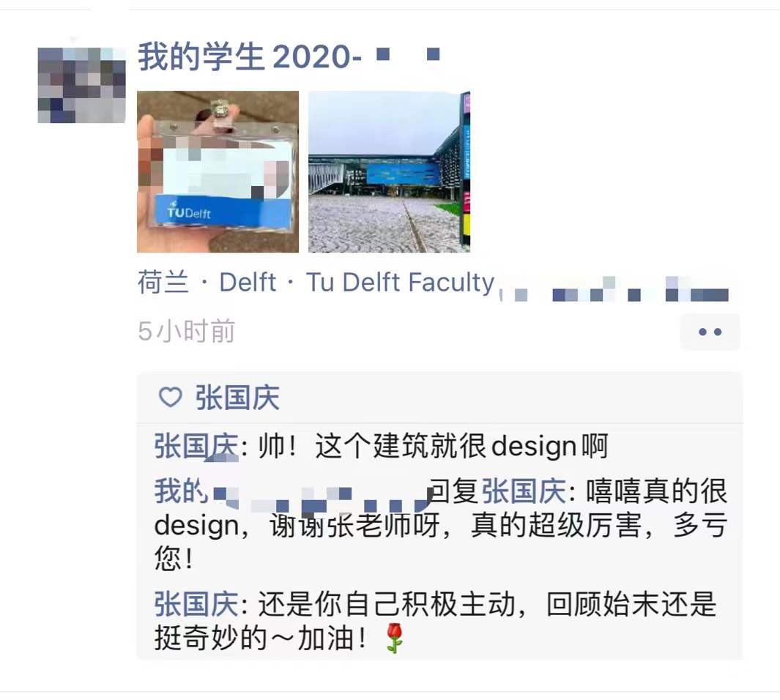Open the blurred replier name 我的…
Image resolution: width=780 pixels, height=700 pixels.
291,492
